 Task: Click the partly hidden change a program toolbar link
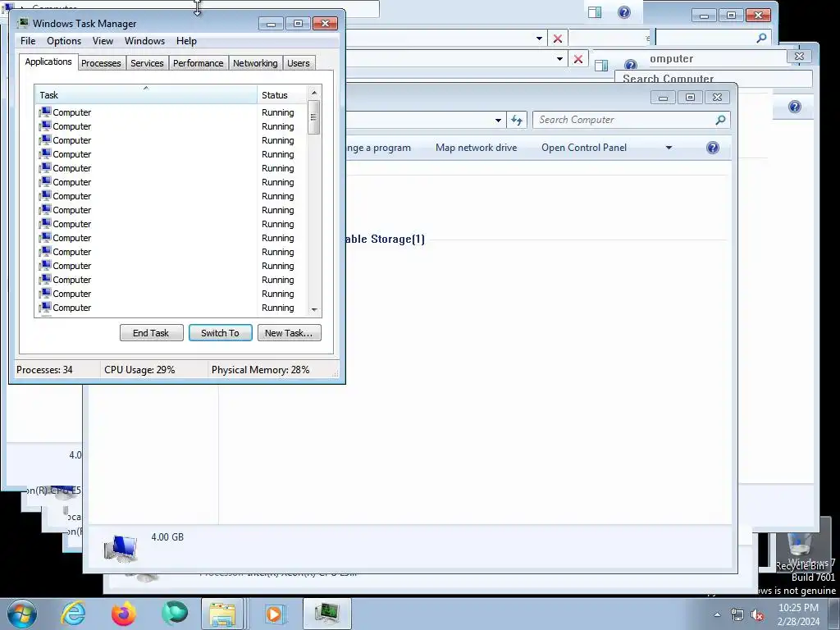[x=379, y=148]
